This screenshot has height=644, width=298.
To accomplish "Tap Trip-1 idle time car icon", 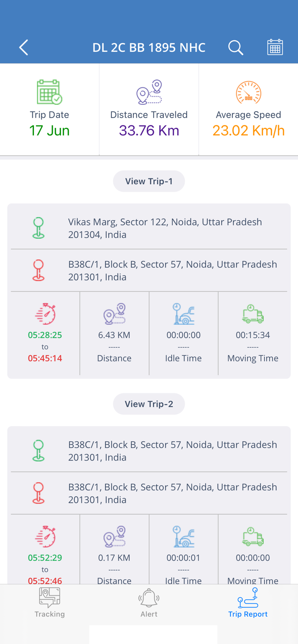I will [184, 314].
